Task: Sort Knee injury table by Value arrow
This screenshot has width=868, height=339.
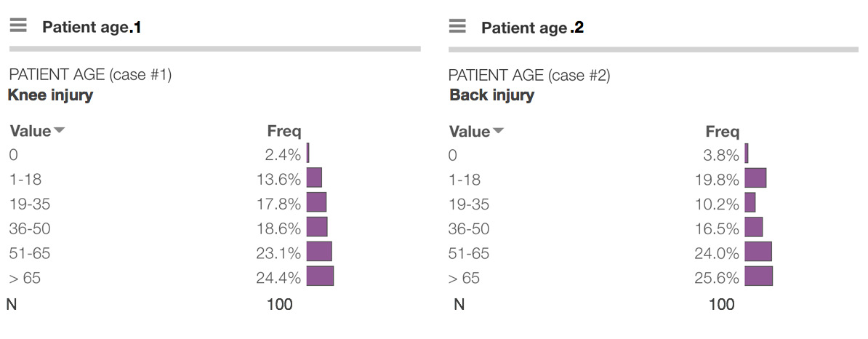Action: tap(60, 131)
